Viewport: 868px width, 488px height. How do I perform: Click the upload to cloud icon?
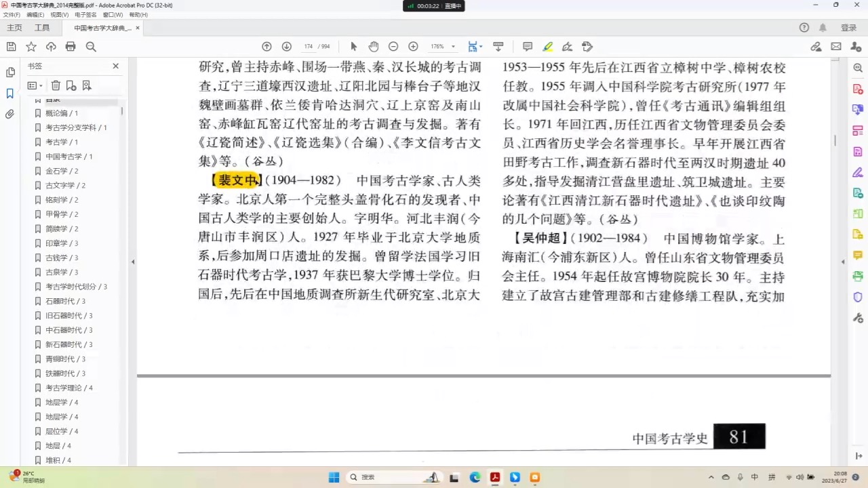[x=51, y=47]
